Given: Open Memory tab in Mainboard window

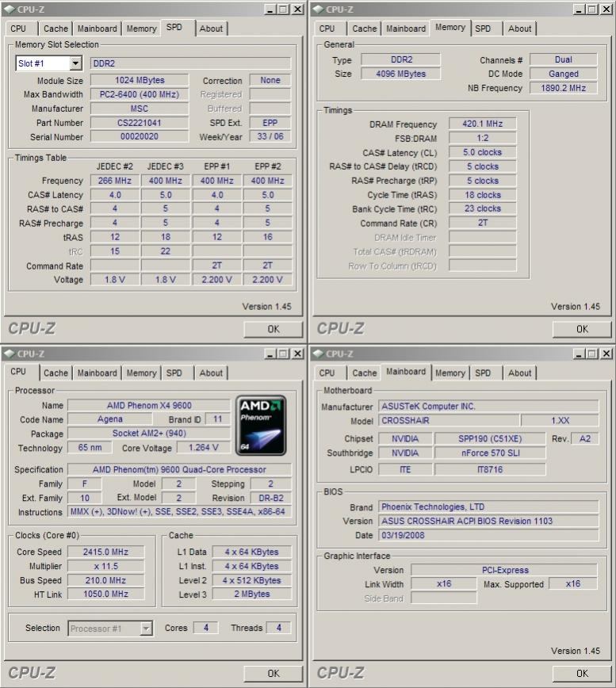Looking at the screenshot, I should click(450, 373).
